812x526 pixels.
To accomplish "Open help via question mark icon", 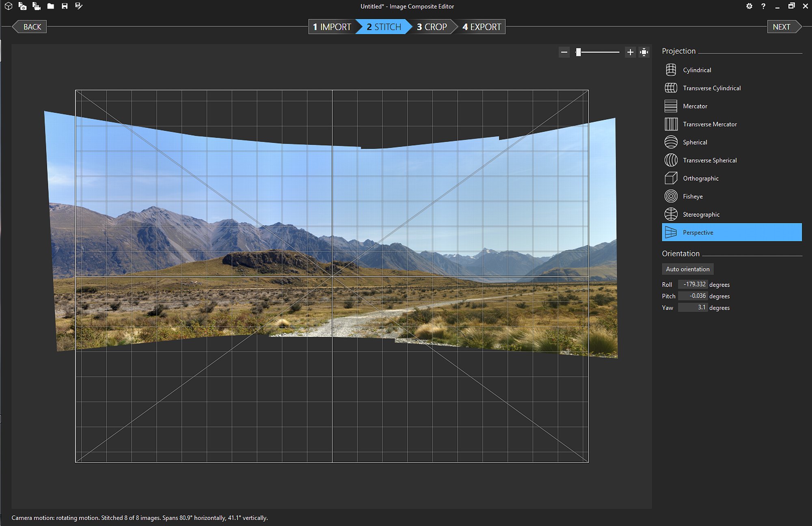I will (x=763, y=6).
